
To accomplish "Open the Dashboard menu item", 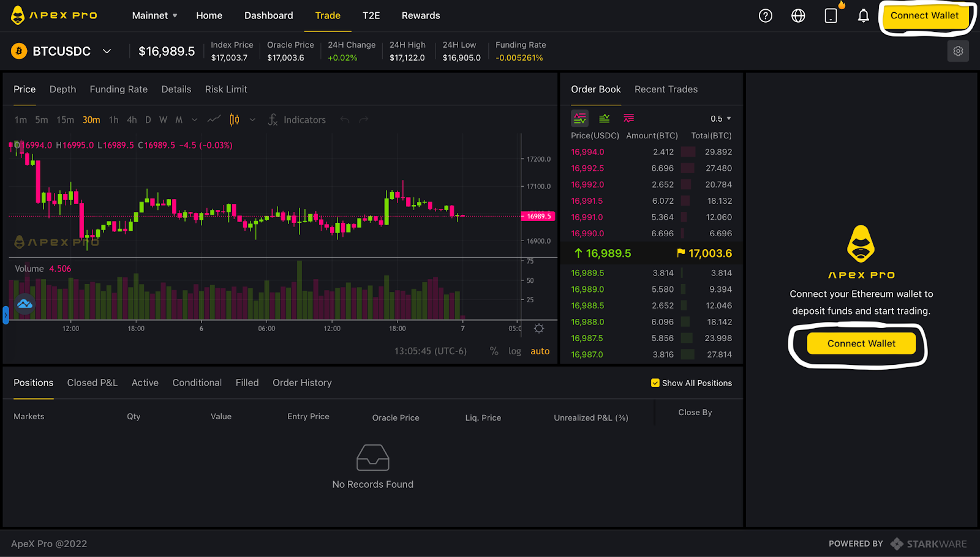I will [x=269, y=16].
